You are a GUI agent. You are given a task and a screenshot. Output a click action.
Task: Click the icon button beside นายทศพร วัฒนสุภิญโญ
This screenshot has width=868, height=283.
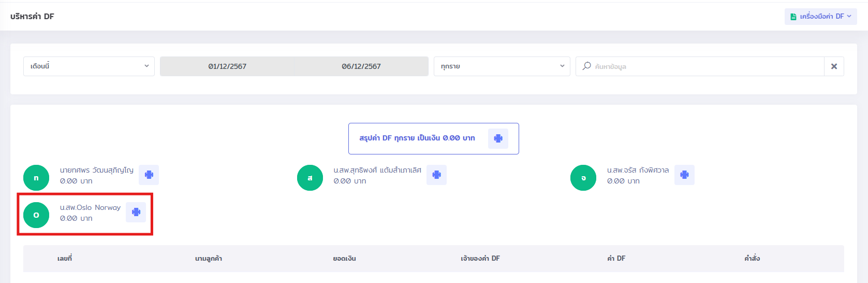point(149,175)
